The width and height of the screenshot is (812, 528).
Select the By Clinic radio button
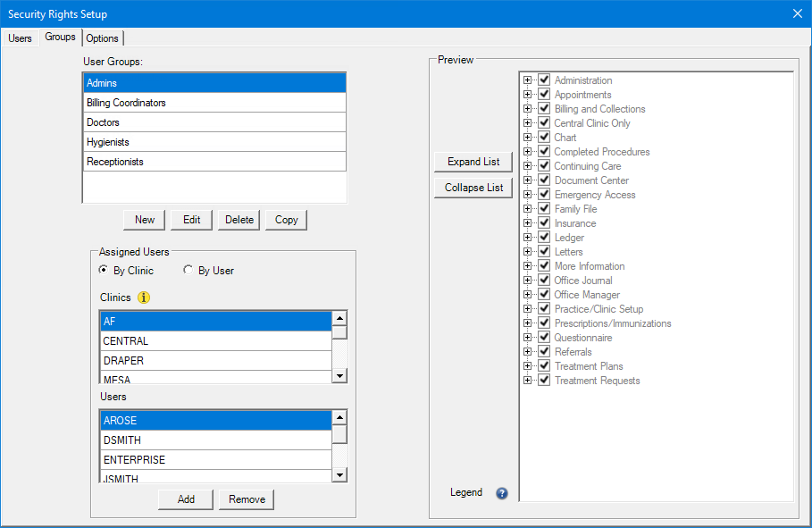coord(104,271)
